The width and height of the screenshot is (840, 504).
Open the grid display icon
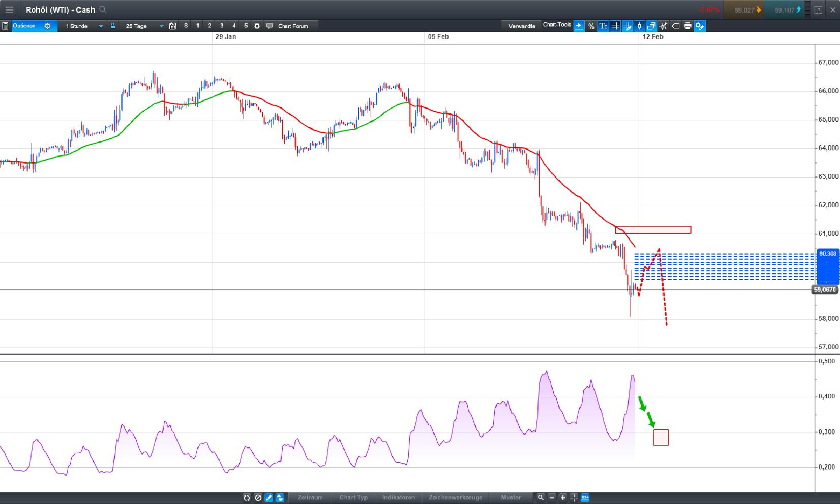pyautogui.click(x=615, y=26)
